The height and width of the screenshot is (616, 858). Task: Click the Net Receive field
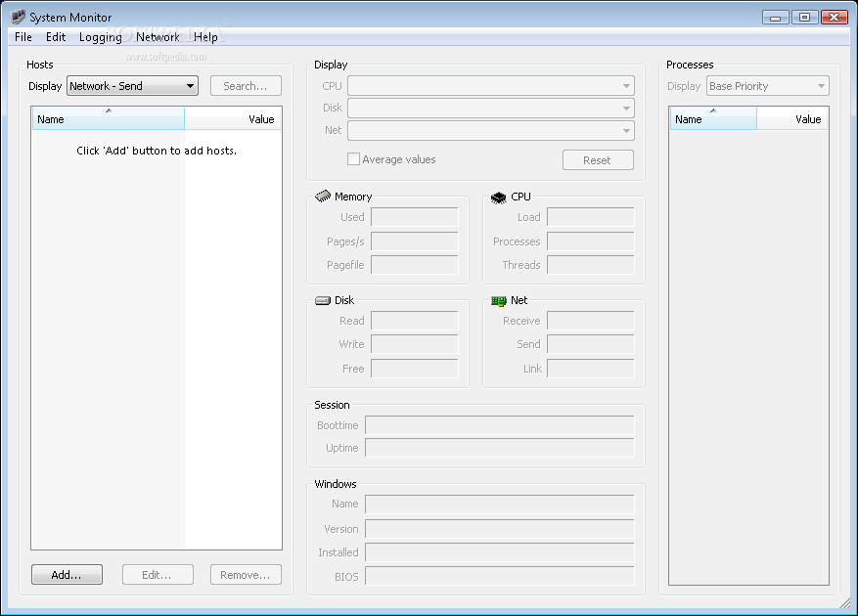[x=590, y=321]
